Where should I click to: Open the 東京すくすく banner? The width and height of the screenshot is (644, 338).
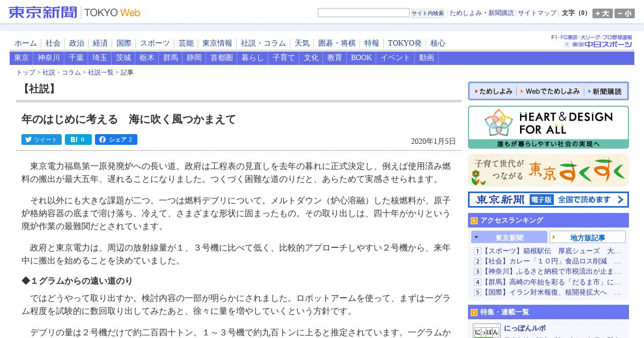pos(548,170)
